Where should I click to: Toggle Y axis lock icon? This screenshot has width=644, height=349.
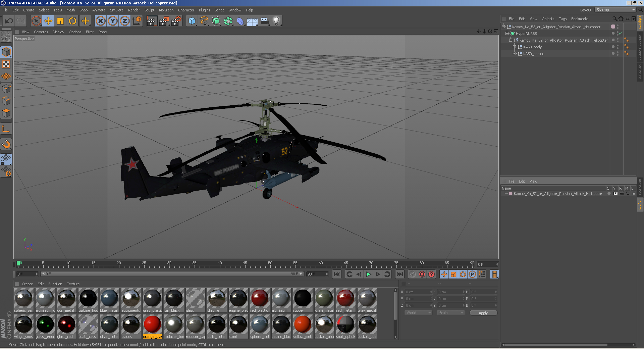(x=113, y=21)
